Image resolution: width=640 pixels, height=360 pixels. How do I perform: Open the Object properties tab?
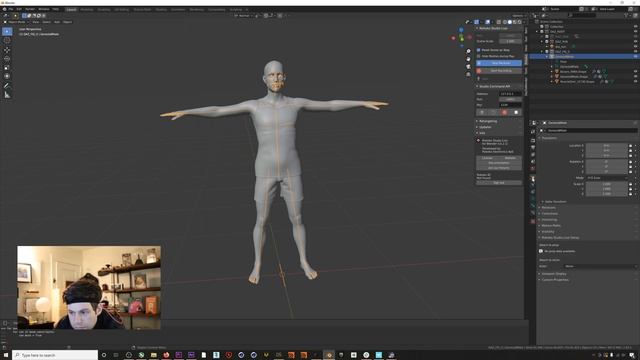[x=533, y=178]
